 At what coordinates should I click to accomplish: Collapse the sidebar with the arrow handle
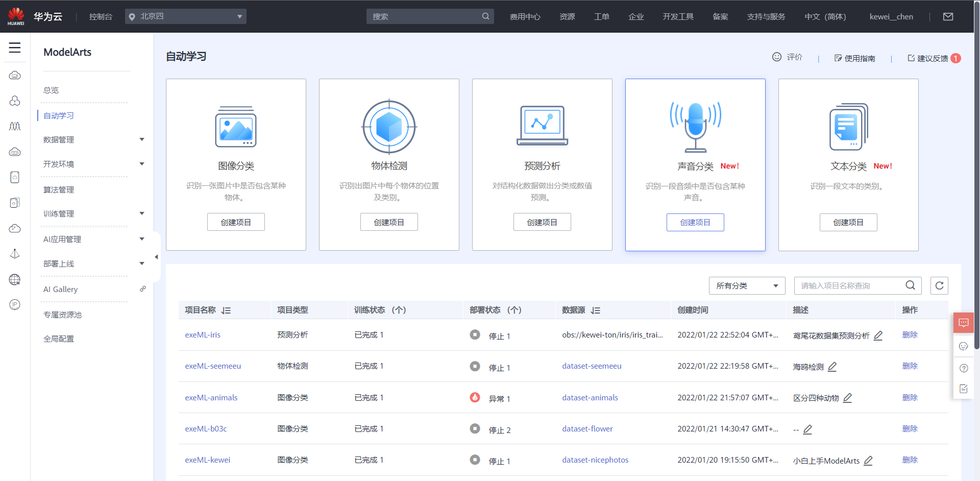pos(157,257)
